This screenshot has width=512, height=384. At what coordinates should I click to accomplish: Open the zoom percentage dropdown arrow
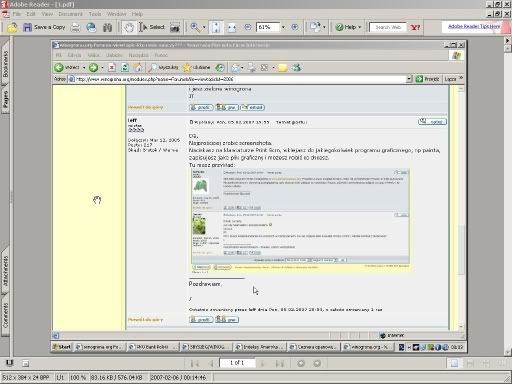[x=283, y=27]
